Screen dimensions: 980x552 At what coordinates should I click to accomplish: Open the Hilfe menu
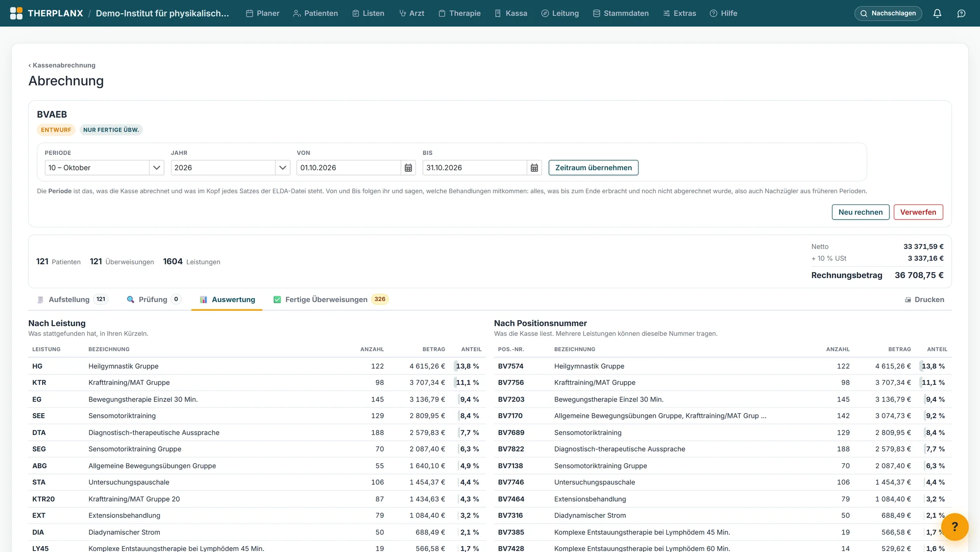coord(724,13)
